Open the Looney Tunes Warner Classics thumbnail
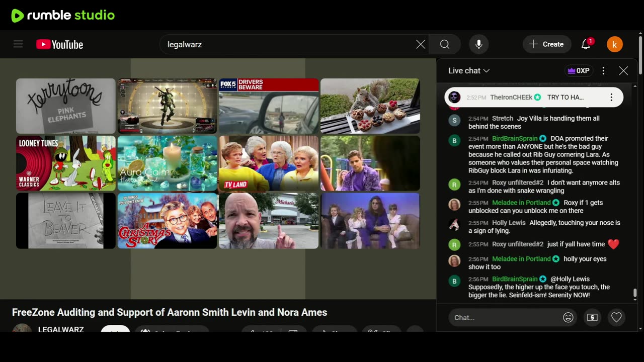Viewport: 644px width, 362px height. [66, 163]
